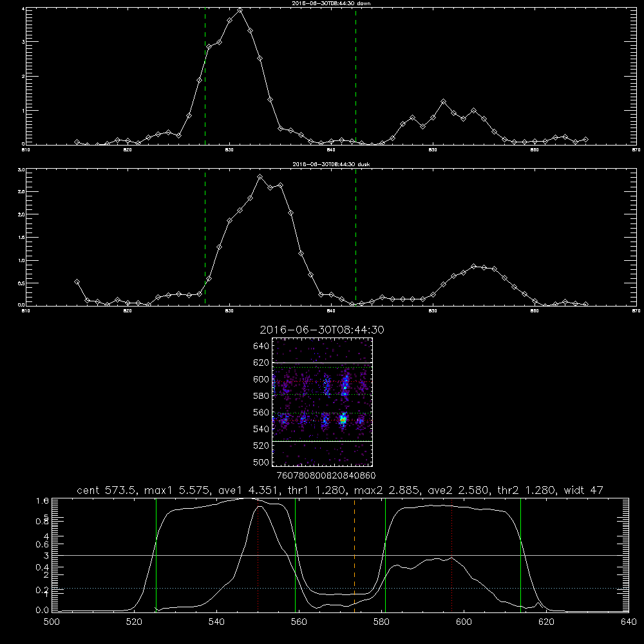Click the y-axis label 3.0 on the dusk plot
The width and height of the screenshot is (644, 644).
coord(22,169)
